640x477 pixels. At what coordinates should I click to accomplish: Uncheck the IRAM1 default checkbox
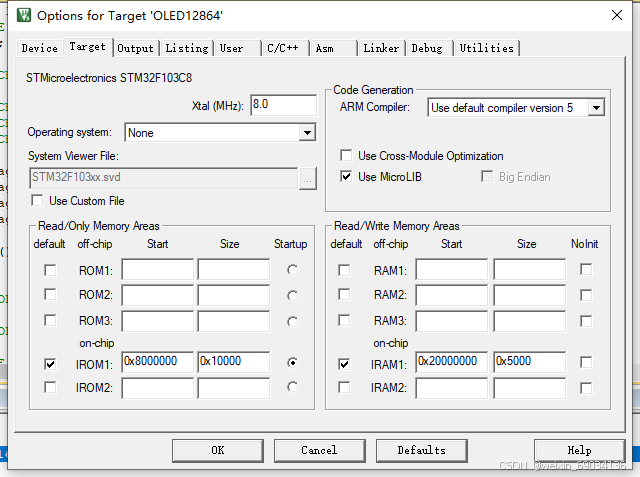coord(344,364)
